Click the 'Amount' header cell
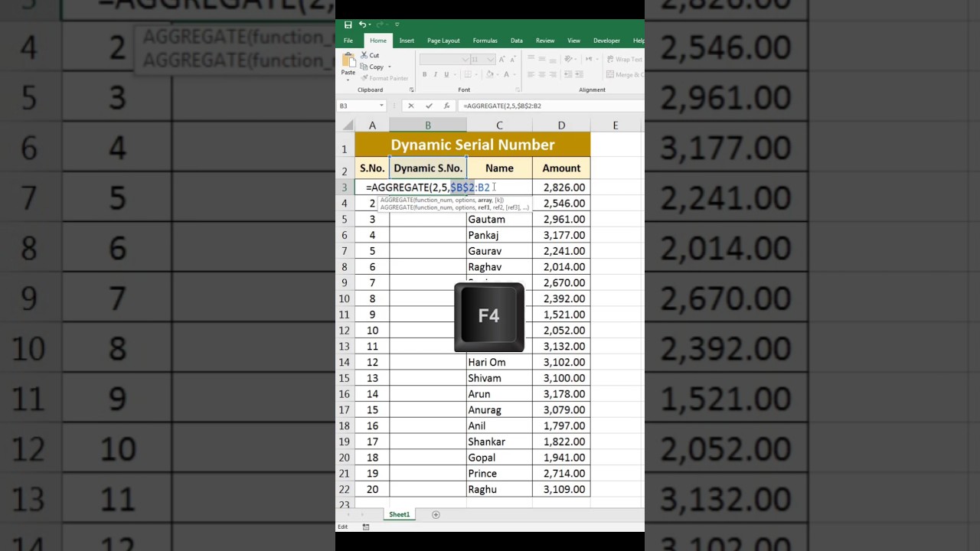Image resolution: width=980 pixels, height=551 pixels. coord(561,168)
